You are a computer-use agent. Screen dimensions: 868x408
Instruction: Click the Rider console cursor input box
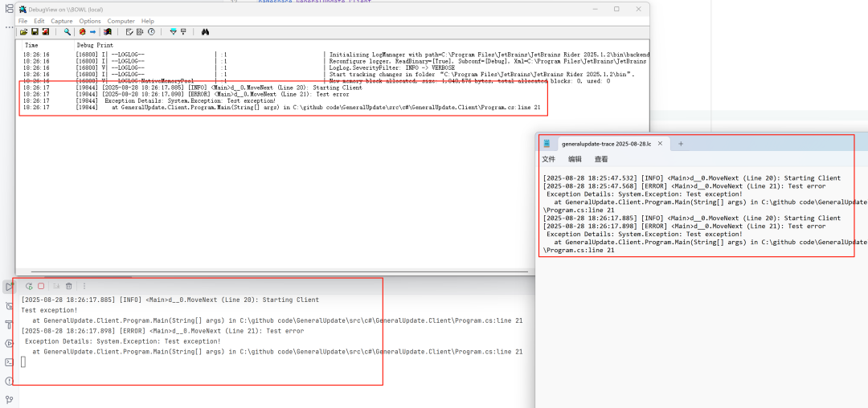tap(23, 361)
